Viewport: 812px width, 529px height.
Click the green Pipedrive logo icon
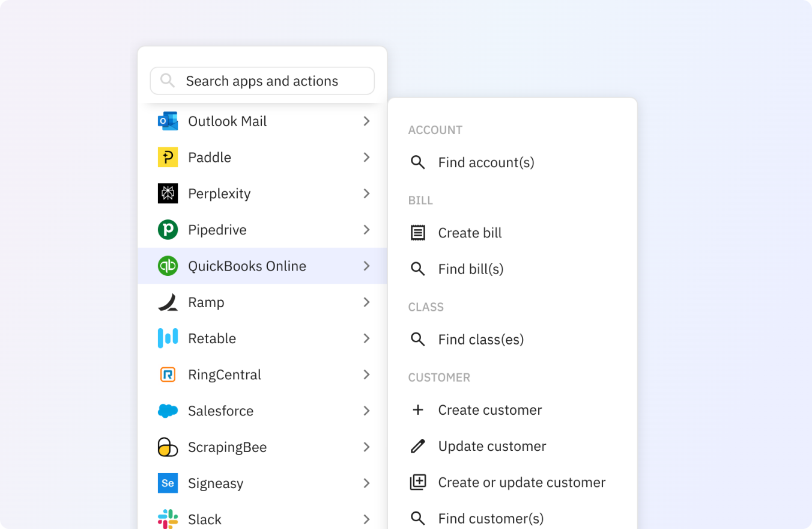click(168, 230)
